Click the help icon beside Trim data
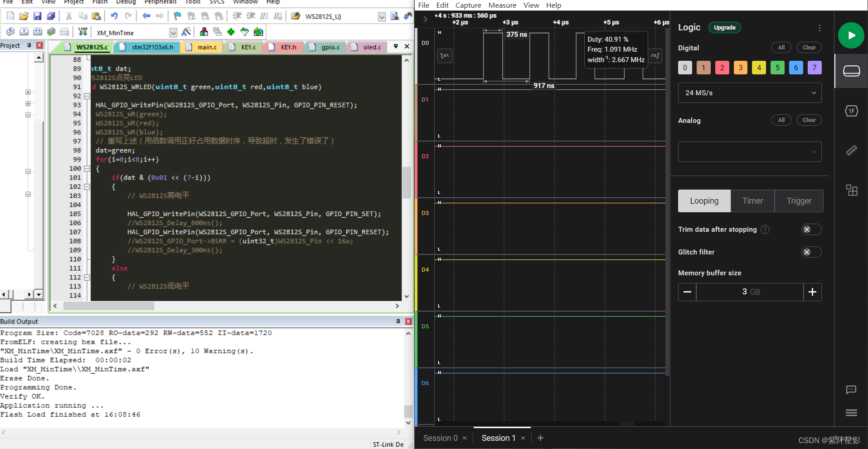868x449 pixels. (765, 229)
